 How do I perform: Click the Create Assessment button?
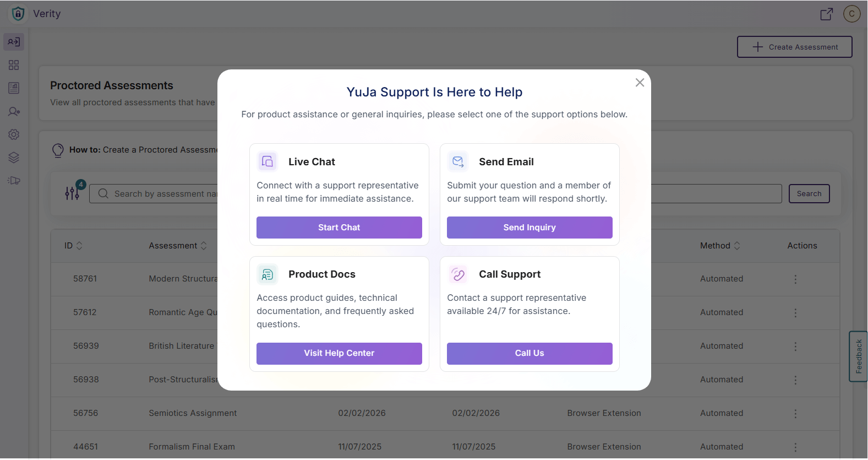[794, 47]
